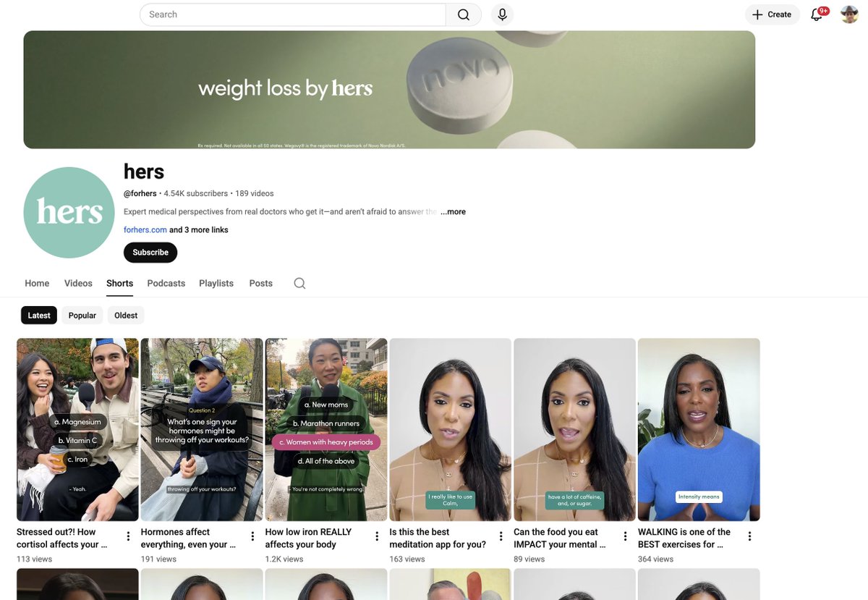868x600 pixels.
Task: Open options menu for WALKING exercises short
Action: coord(750,536)
